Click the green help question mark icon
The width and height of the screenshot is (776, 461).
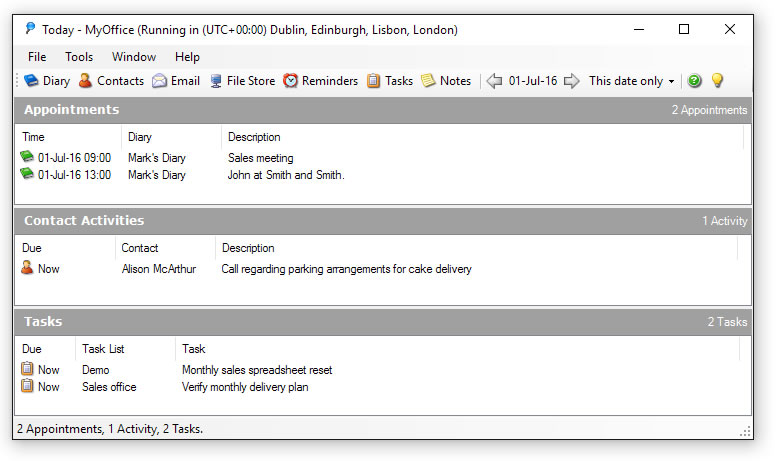694,81
